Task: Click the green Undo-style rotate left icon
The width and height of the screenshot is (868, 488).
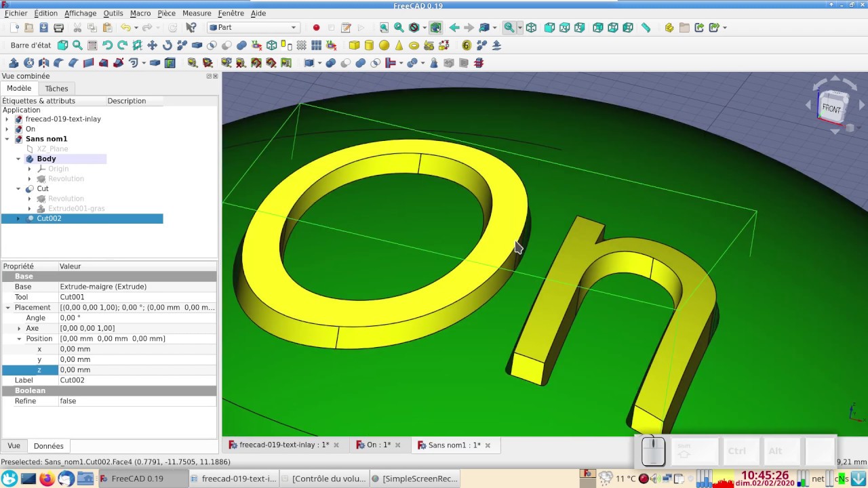Action: point(107,45)
